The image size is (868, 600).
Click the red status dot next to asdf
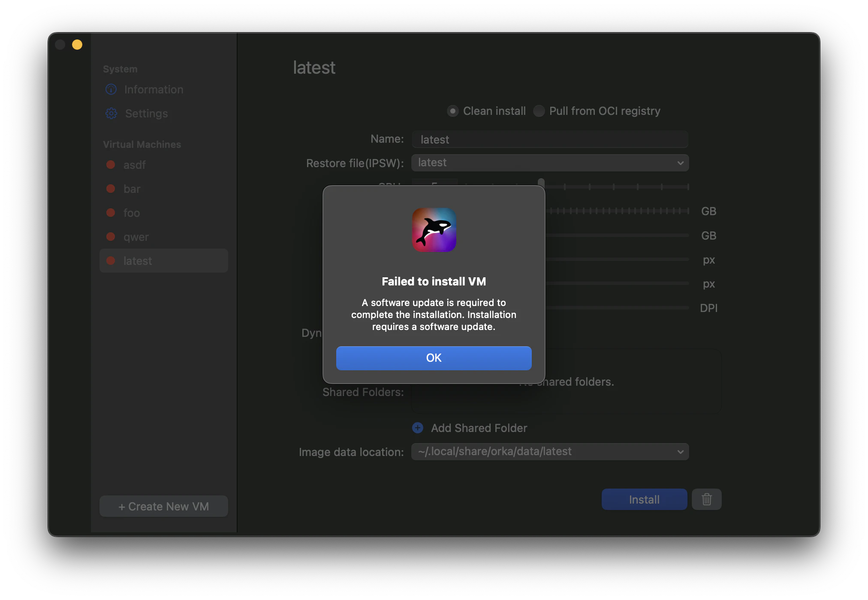pos(111,165)
